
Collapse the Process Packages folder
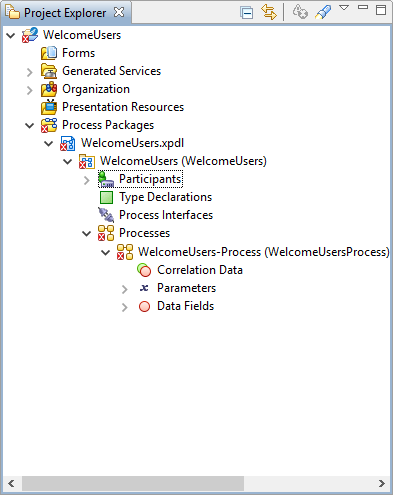click(30, 125)
